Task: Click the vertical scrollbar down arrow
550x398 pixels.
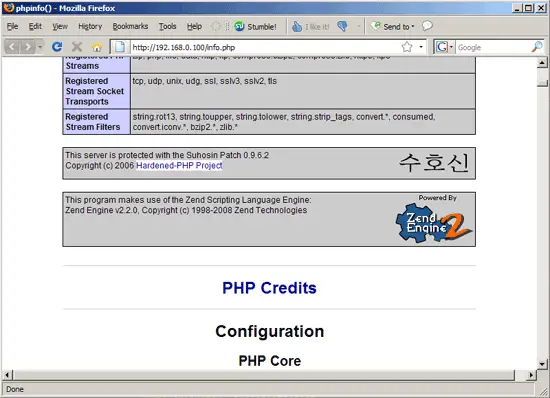Action: [x=542, y=364]
